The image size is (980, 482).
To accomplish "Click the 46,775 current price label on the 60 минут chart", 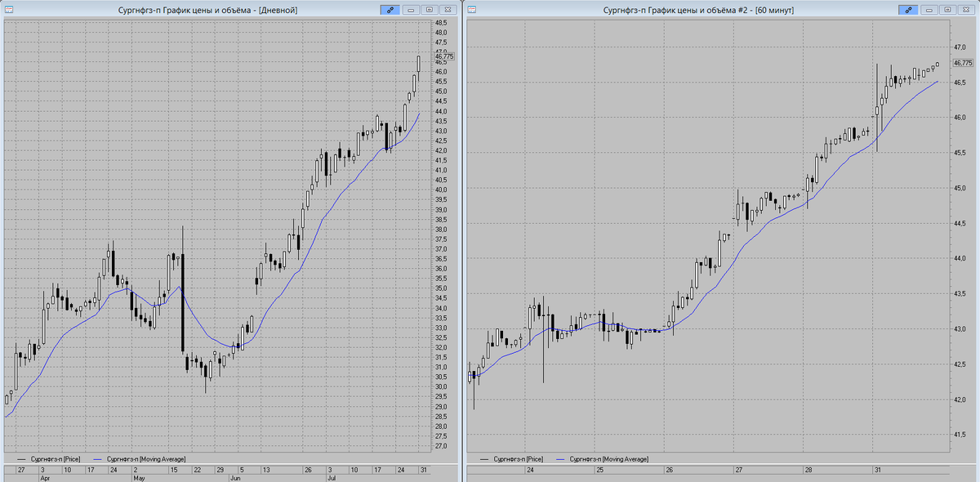I will tap(964, 63).
